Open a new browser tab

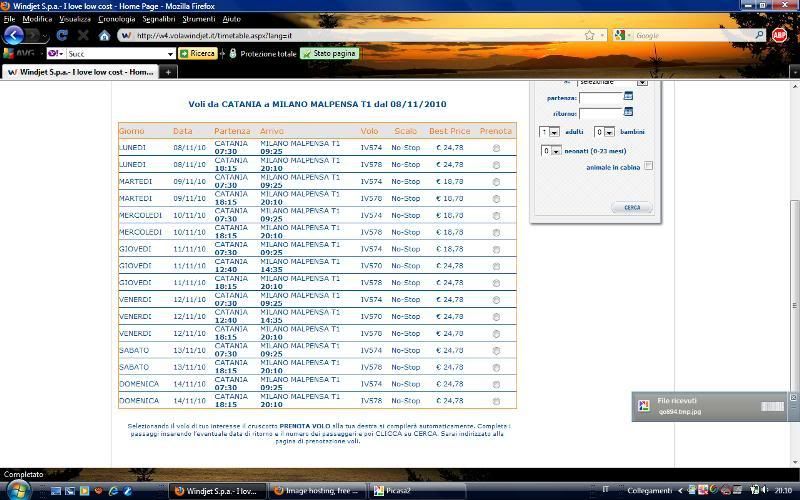tap(167, 72)
